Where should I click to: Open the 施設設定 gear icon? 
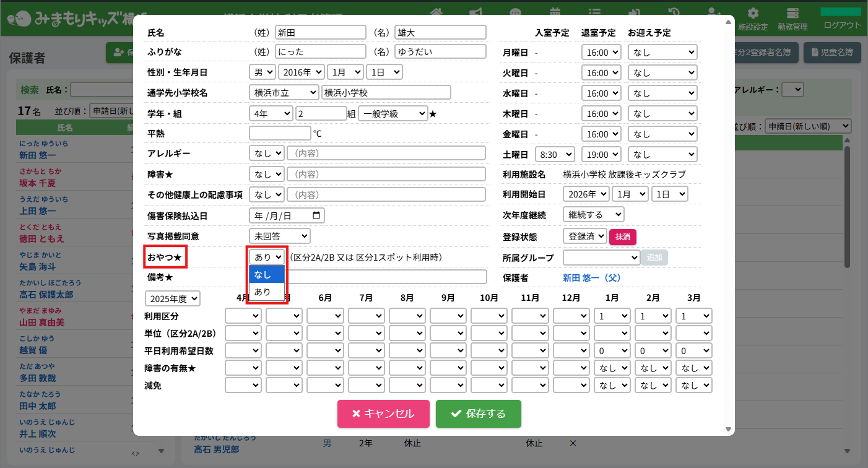[x=753, y=14]
